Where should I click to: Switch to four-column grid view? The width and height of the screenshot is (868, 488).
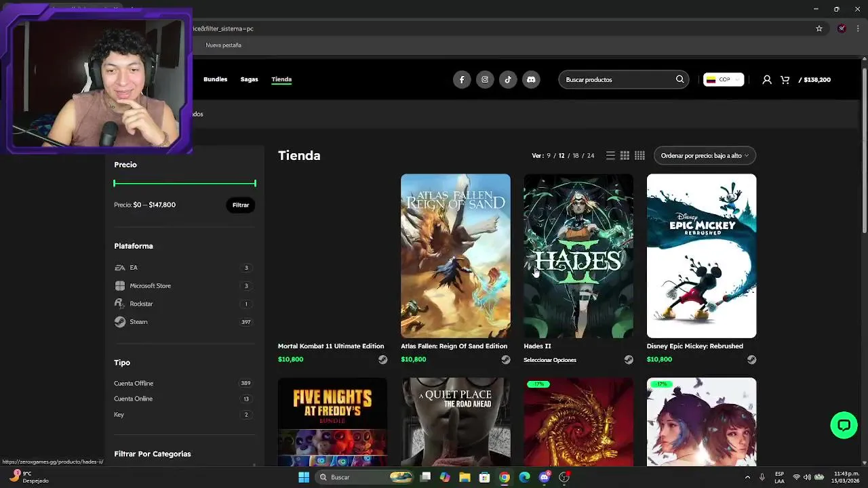pyautogui.click(x=639, y=155)
